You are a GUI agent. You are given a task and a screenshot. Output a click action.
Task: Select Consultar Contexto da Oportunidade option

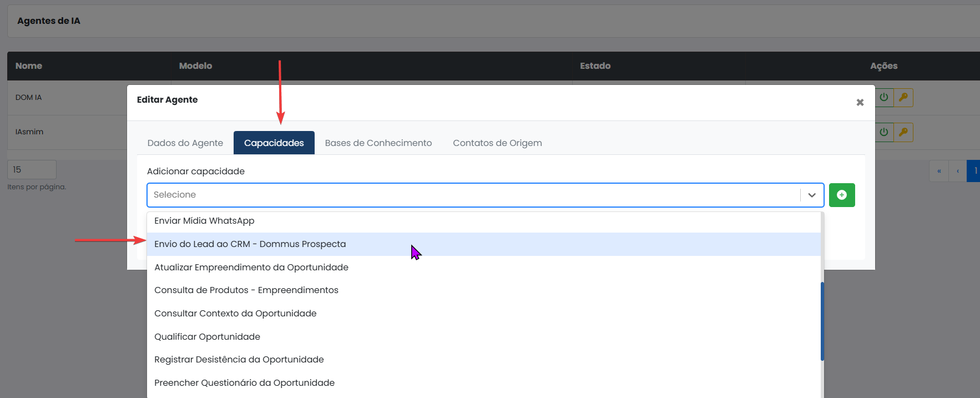pos(484,314)
